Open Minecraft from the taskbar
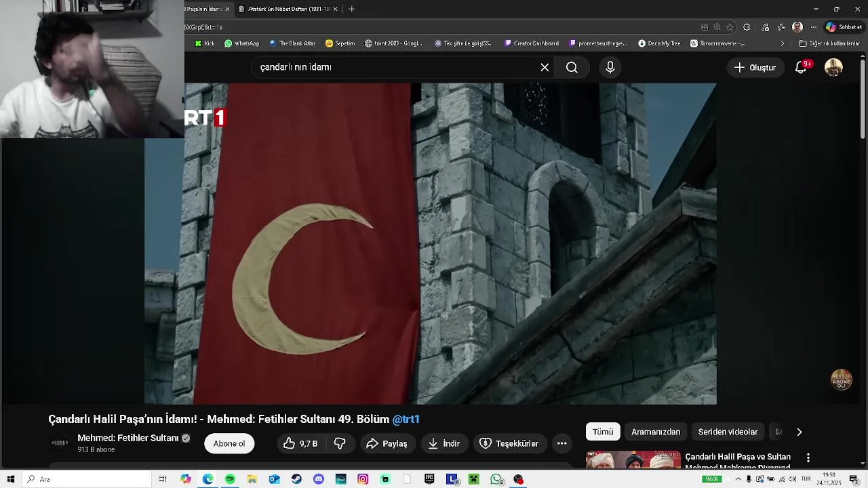Viewport: 868px width, 488px height. pos(473,479)
